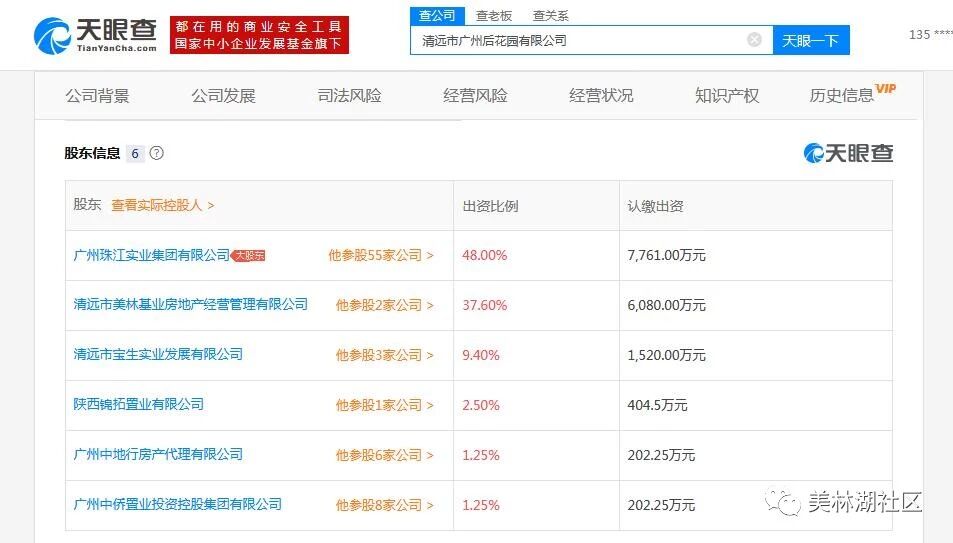The height and width of the screenshot is (543, 953).
Task: Expand 他参股8家公司 for 广州中侨置业
Action: [x=385, y=505]
